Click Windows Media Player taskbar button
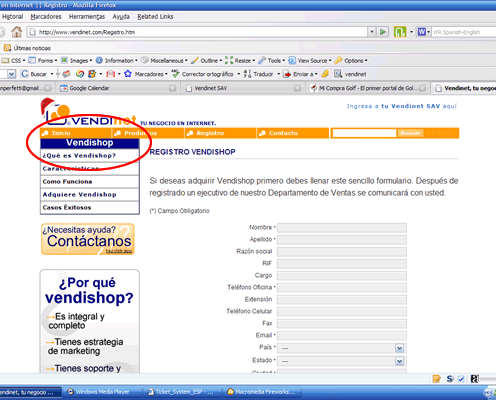496x400 pixels. pos(102,392)
